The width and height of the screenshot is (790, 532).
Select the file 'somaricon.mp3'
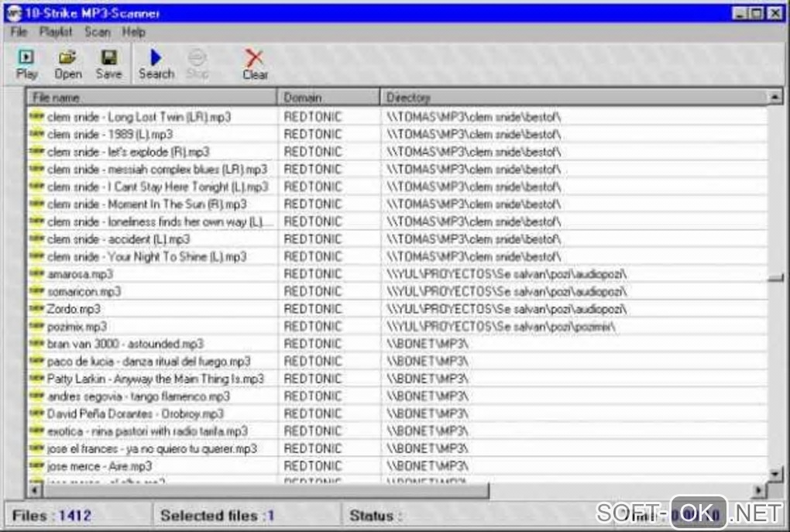pyautogui.click(x=84, y=292)
